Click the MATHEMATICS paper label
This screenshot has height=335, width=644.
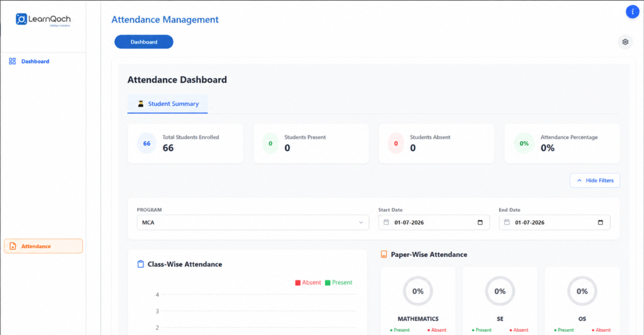[x=418, y=319]
